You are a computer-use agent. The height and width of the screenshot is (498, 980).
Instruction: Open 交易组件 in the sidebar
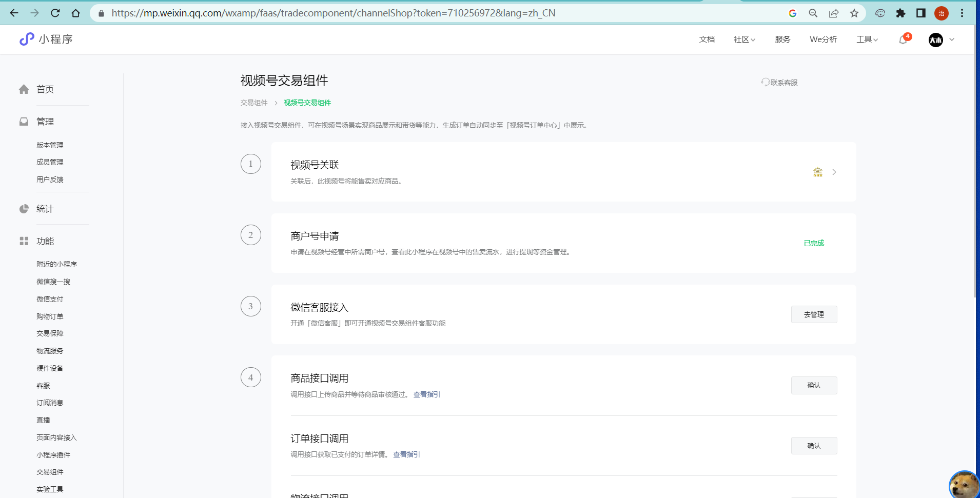point(50,472)
